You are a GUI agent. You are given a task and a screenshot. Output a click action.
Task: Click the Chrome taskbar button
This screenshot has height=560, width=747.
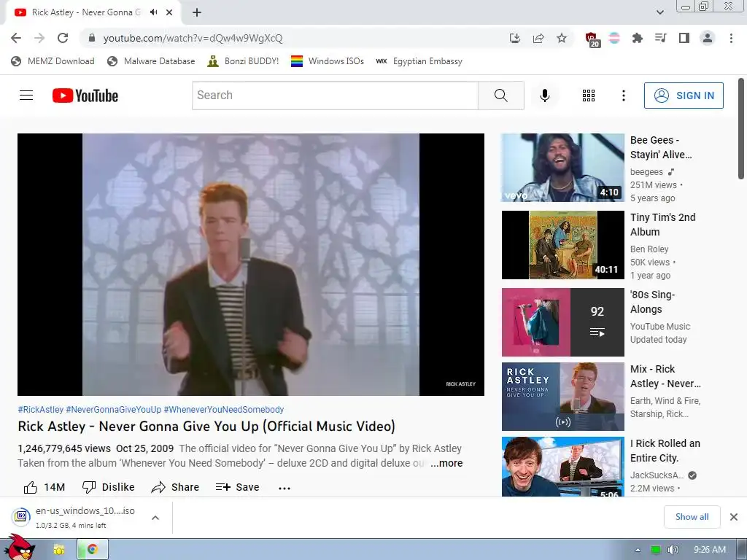click(93, 550)
